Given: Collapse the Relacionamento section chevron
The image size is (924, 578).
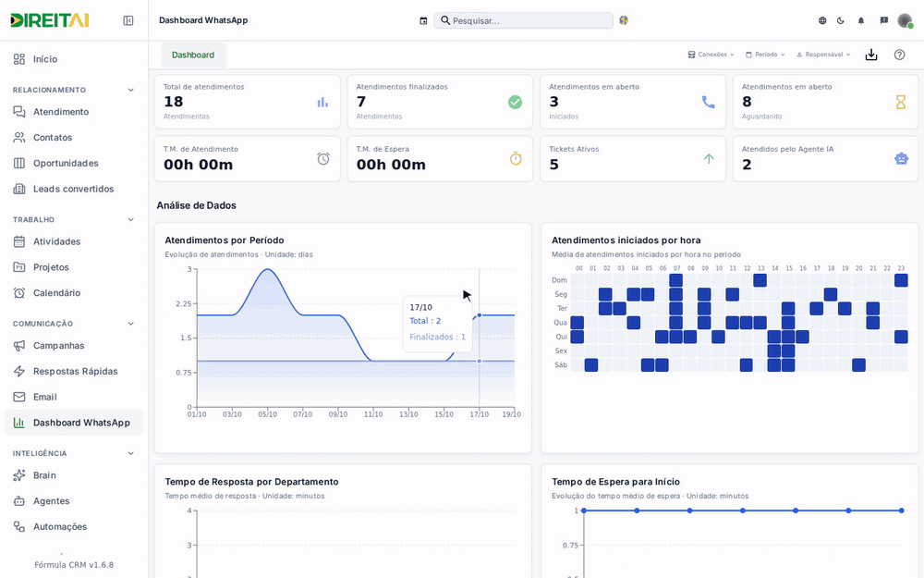Looking at the screenshot, I should click(131, 90).
